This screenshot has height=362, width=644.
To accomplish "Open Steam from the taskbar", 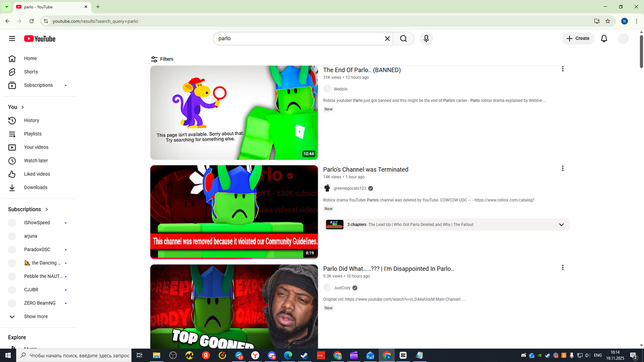I will coord(304,355).
